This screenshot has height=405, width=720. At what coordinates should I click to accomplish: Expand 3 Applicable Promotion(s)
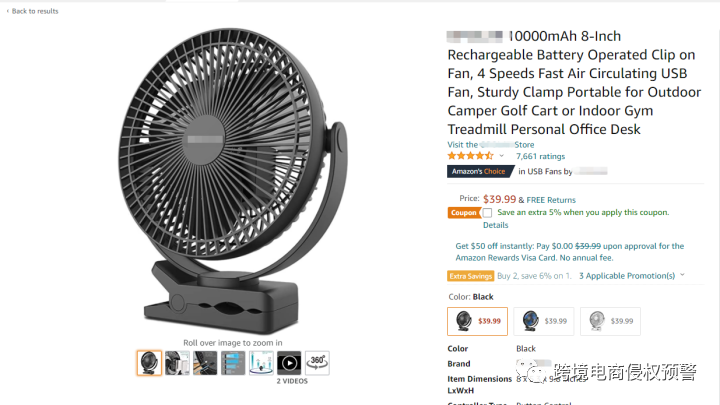631,276
